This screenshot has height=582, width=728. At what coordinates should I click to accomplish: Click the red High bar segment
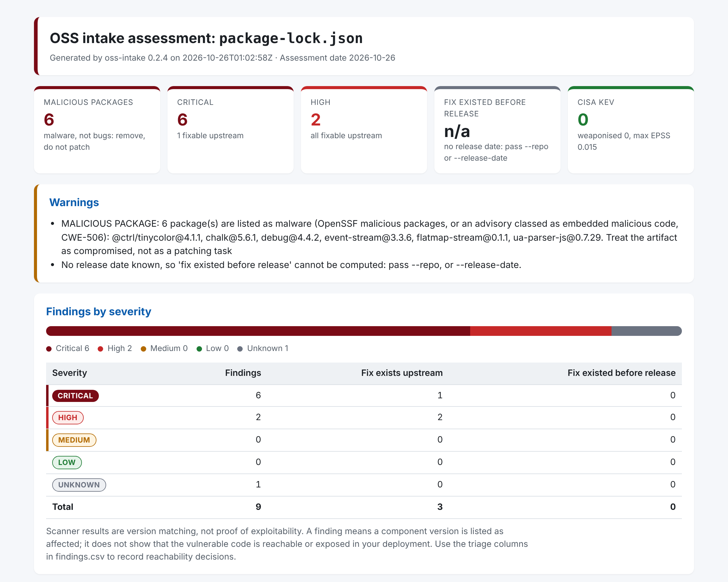click(x=541, y=331)
